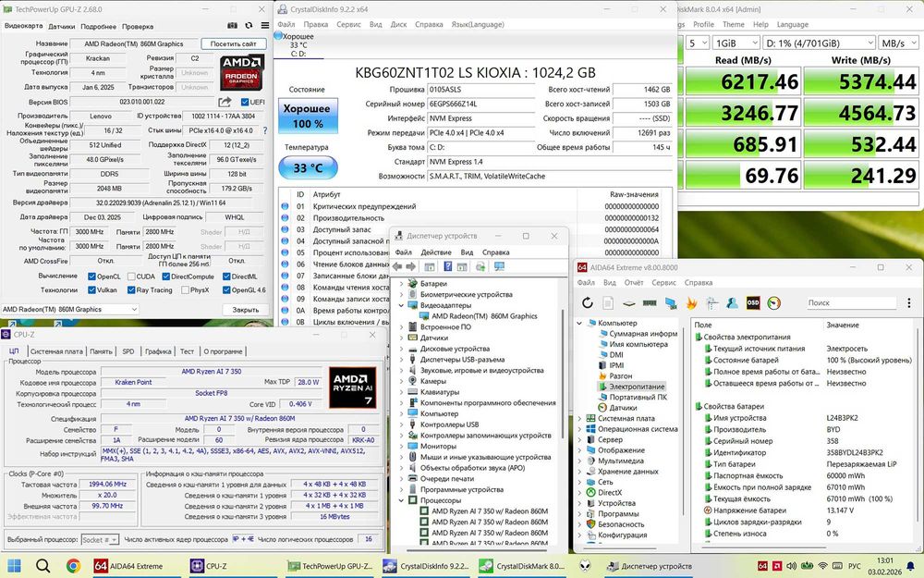Open AIDA64 three-dot options menu

[x=908, y=302]
